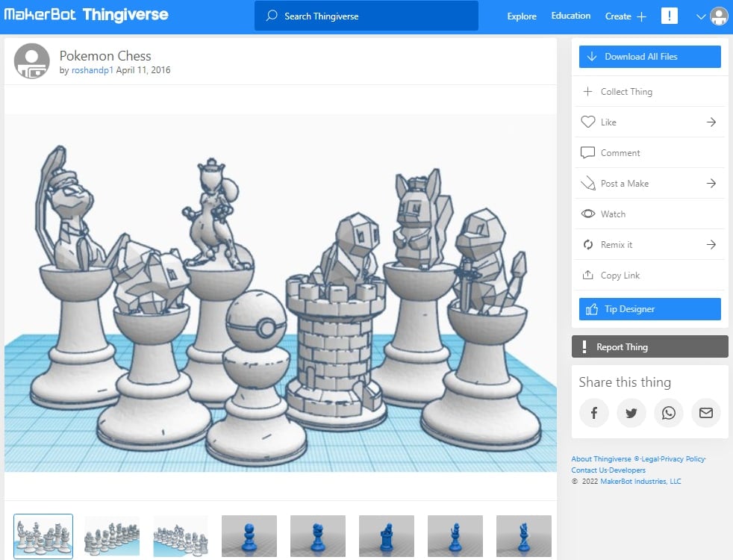Viewport: 733px width, 560px height.
Task: Open the Legal link in footer
Action: [x=650, y=459]
